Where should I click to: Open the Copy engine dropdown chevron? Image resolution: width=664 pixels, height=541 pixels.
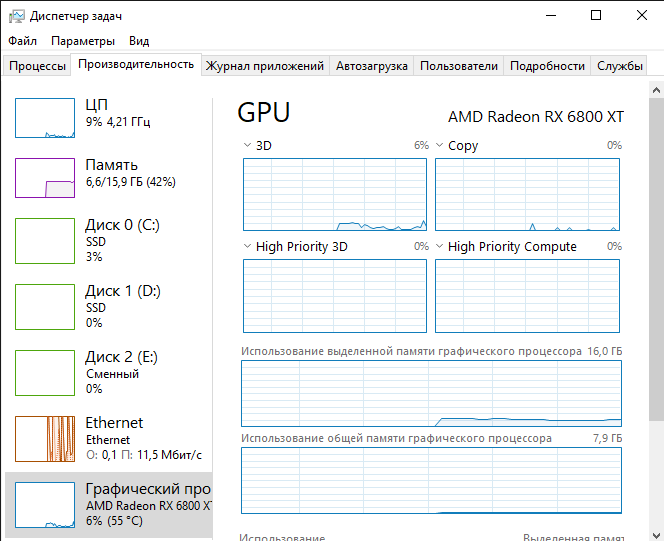(440, 145)
